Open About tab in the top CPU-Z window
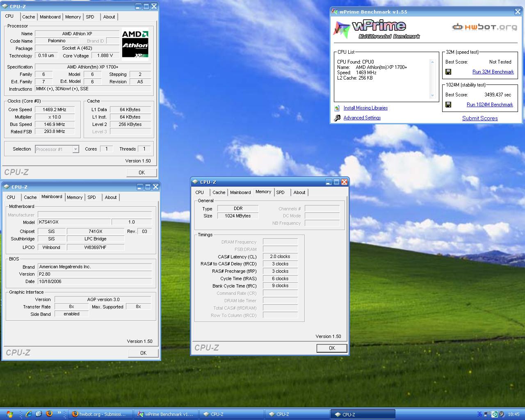The height and width of the screenshot is (420, 525). (x=109, y=17)
